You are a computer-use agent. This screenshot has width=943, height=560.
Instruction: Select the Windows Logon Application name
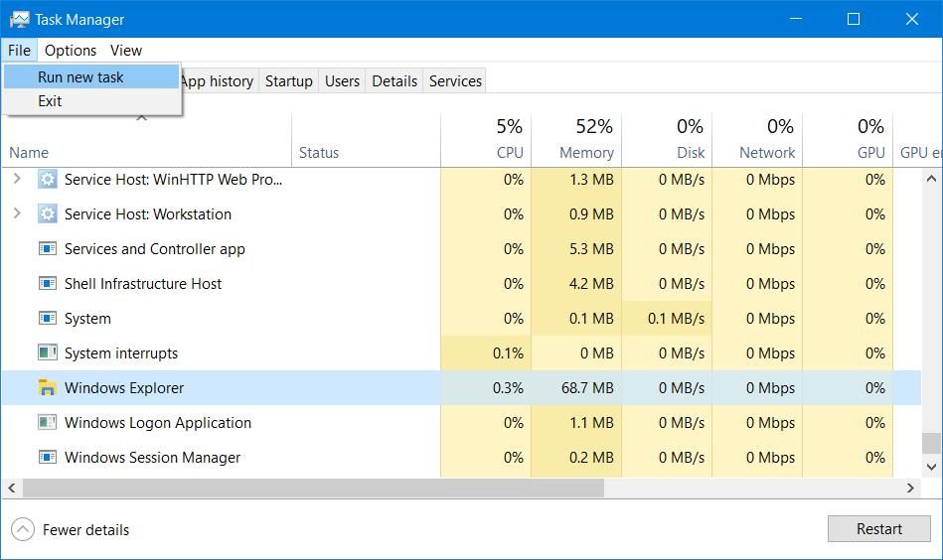tap(158, 423)
